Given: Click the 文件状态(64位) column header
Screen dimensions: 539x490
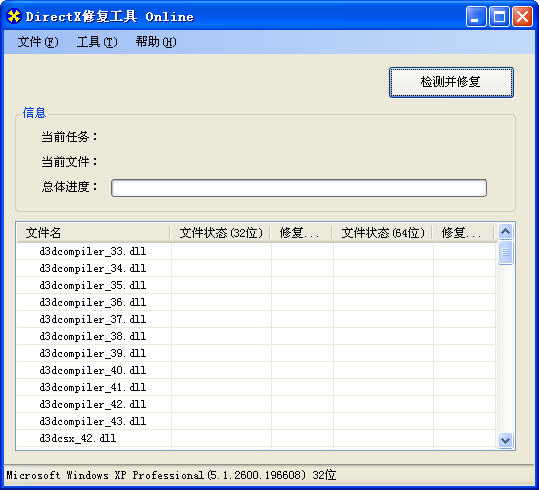Looking at the screenshot, I should [383, 233].
